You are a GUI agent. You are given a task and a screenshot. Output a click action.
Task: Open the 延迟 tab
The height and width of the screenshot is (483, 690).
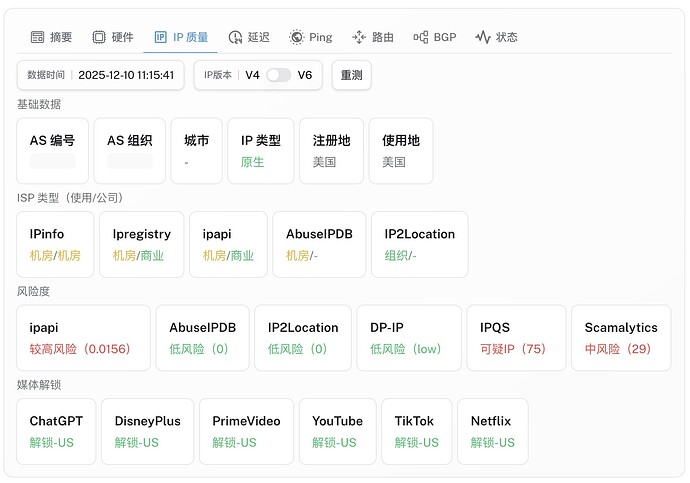point(249,37)
